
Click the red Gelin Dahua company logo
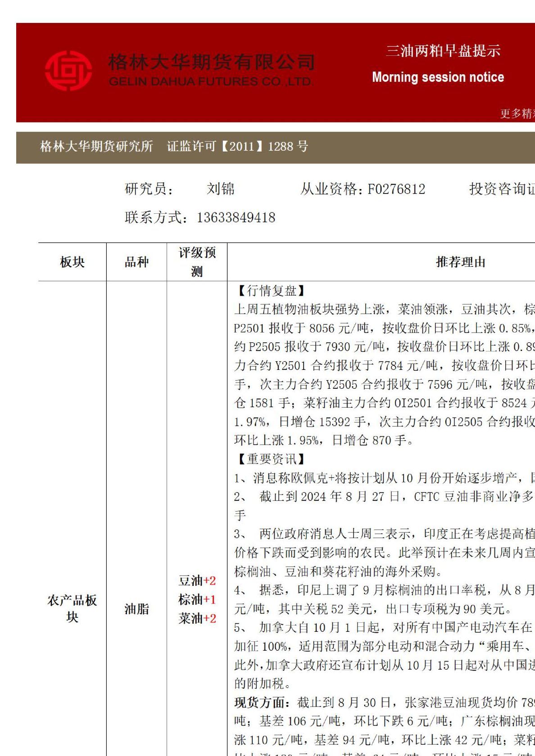point(68,71)
